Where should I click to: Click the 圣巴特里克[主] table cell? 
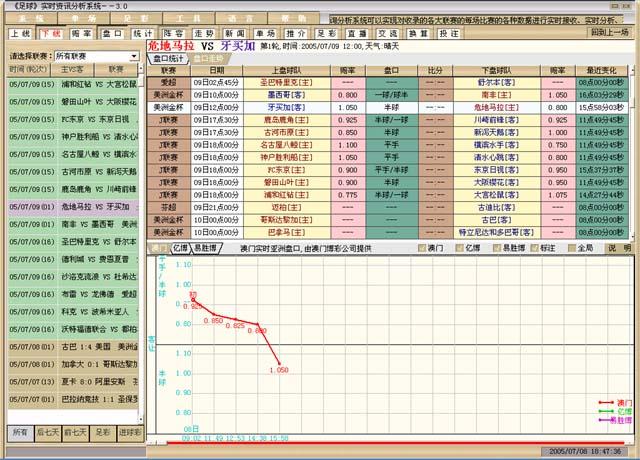[287, 82]
